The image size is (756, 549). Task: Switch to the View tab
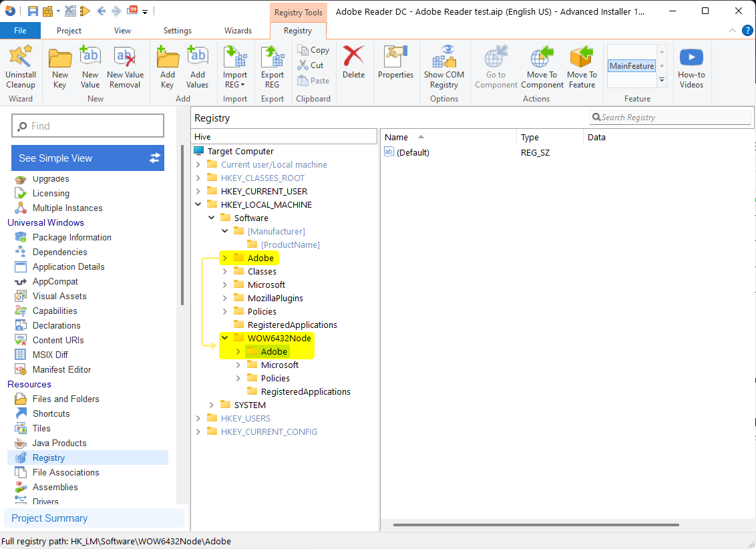pos(122,30)
